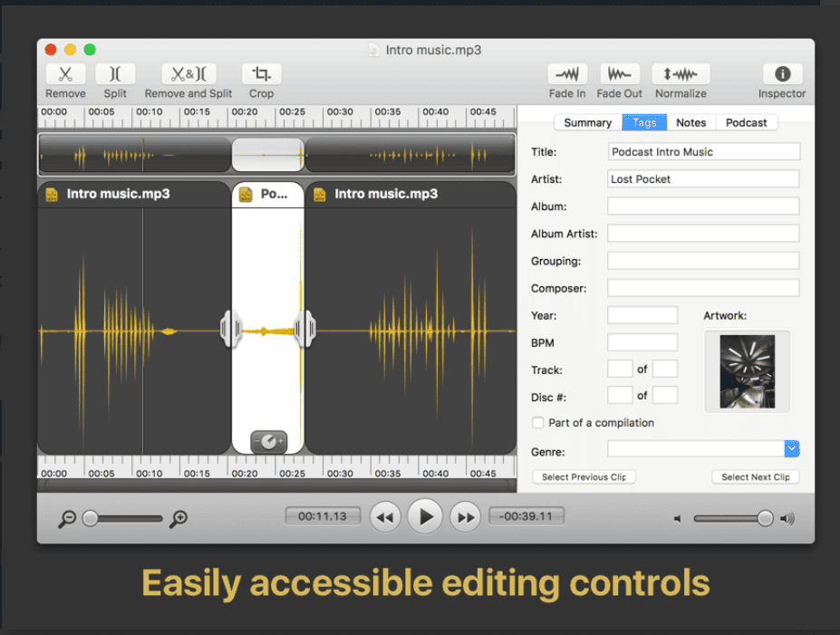The height and width of the screenshot is (635, 840).
Task: Play the audio
Action: [425, 516]
